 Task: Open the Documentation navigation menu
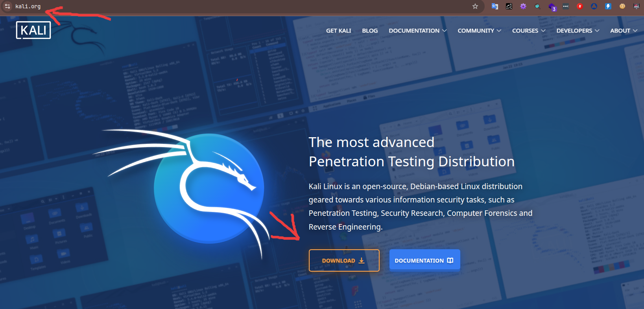point(418,31)
